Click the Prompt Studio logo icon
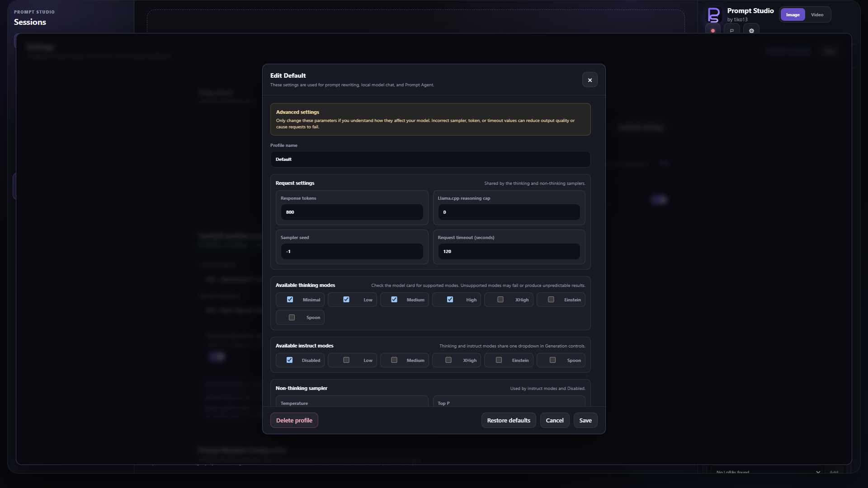This screenshot has height=488, width=868. pyautogui.click(x=713, y=15)
